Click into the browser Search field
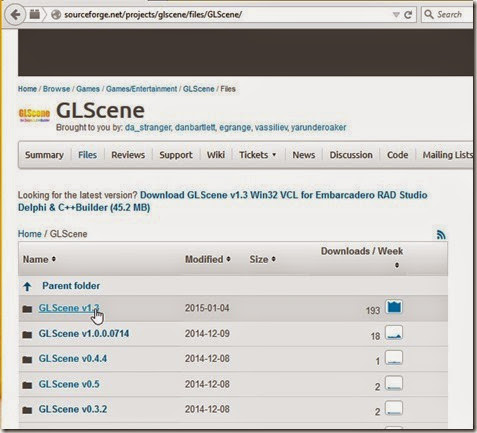477x433 pixels. tap(448, 15)
